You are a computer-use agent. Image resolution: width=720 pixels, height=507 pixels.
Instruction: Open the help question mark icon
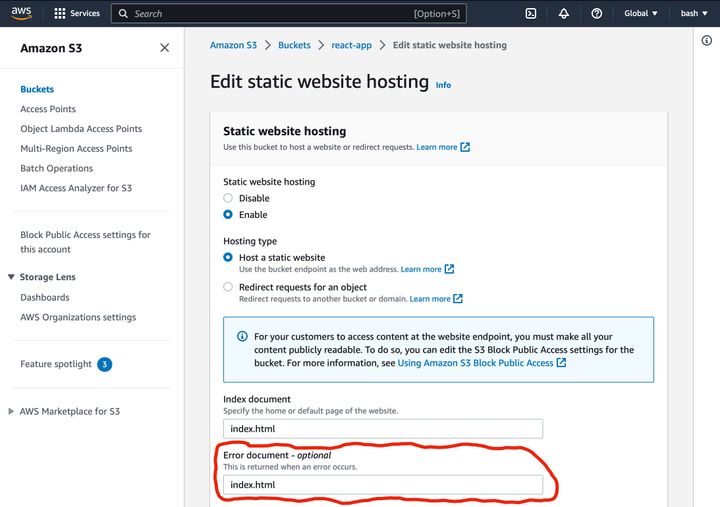tap(597, 13)
